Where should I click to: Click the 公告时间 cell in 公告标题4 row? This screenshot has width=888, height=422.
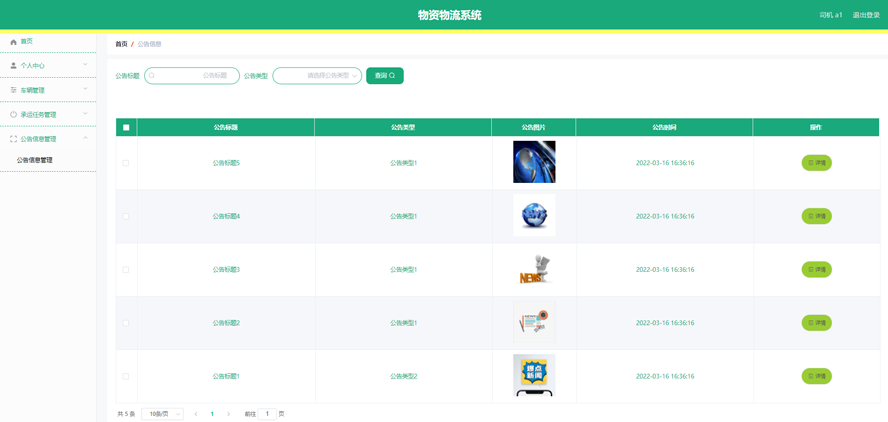[665, 216]
